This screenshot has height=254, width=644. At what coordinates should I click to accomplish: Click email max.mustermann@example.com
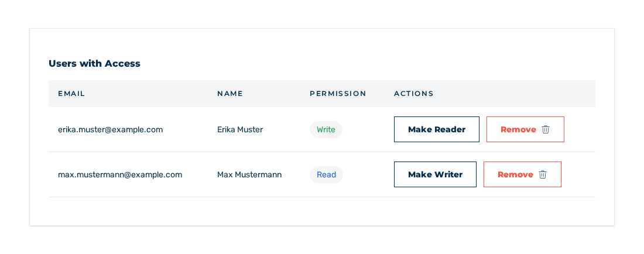point(120,175)
